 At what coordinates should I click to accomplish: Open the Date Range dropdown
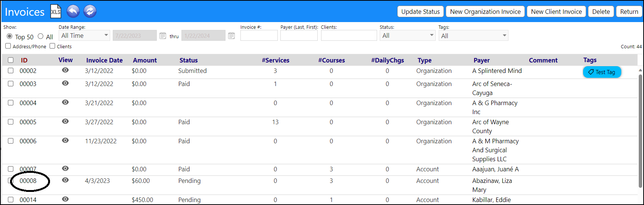pos(84,36)
